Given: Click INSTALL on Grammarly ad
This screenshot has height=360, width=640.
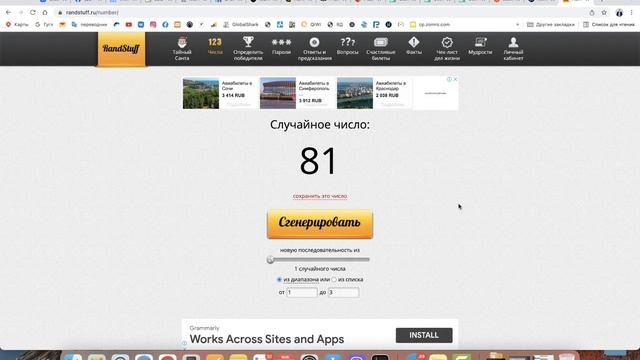Looking at the screenshot, I should point(424,335).
